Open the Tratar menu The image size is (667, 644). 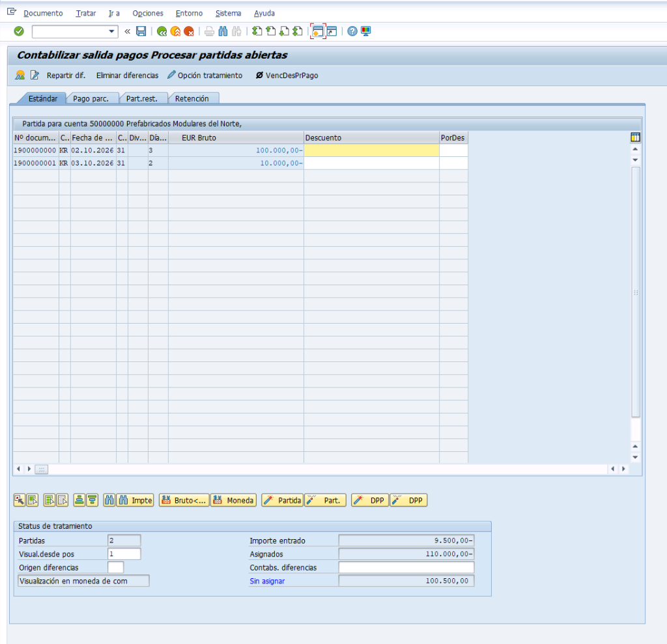pyautogui.click(x=85, y=13)
